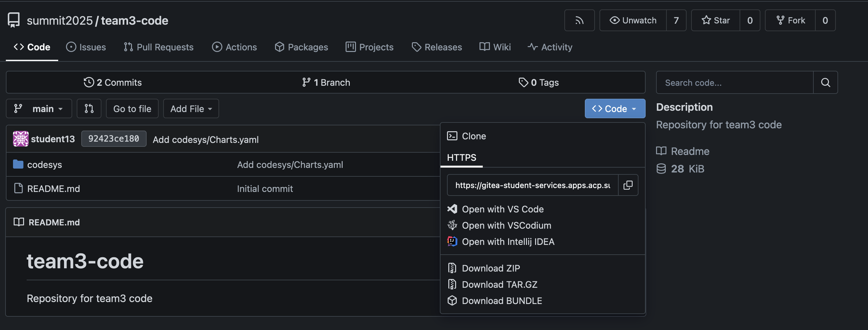Open the Initial commit message link

tap(265, 189)
